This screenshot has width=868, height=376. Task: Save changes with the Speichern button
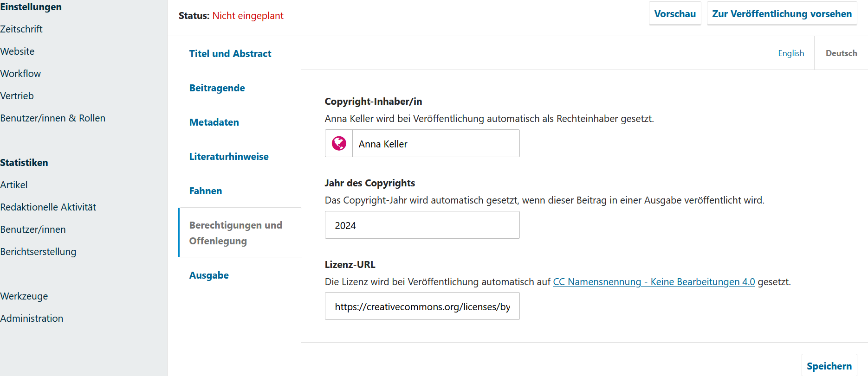point(829,366)
